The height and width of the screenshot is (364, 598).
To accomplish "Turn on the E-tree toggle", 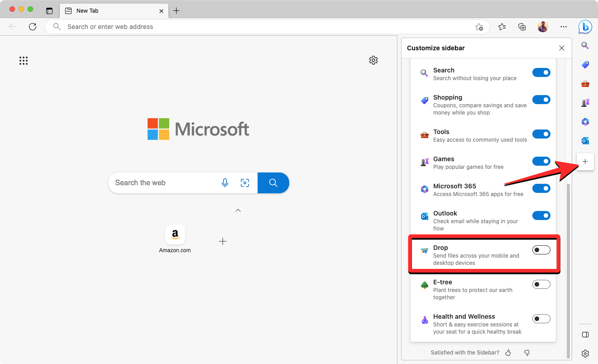I will tap(541, 284).
